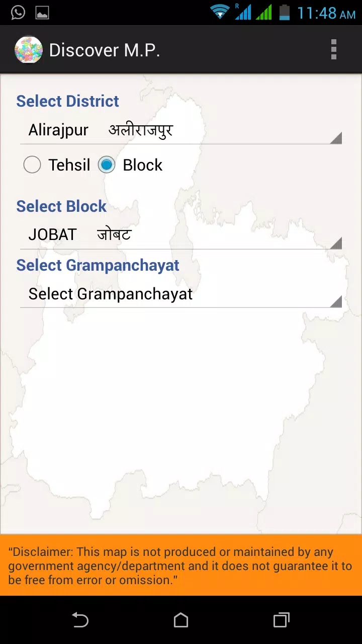Tap the battery status icon
This screenshot has width=362, height=644.
click(x=285, y=12)
